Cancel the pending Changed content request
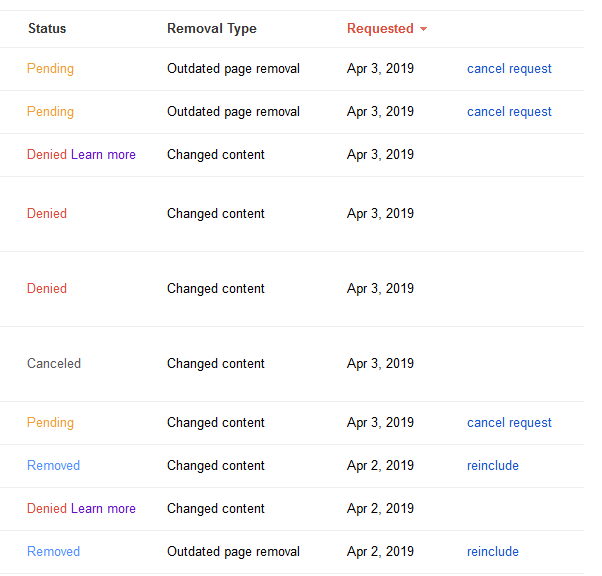Image resolution: width=602 pixels, height=576 pixels. coord(509,423)
